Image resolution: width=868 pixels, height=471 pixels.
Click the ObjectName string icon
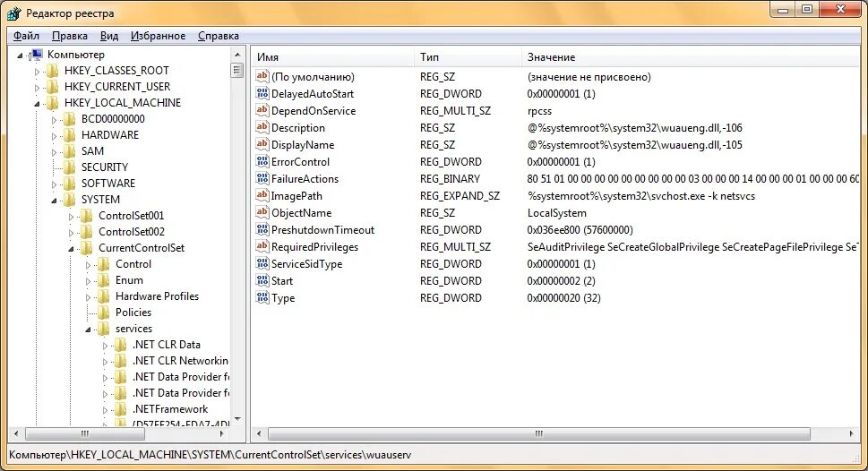(x=262, y=212)
